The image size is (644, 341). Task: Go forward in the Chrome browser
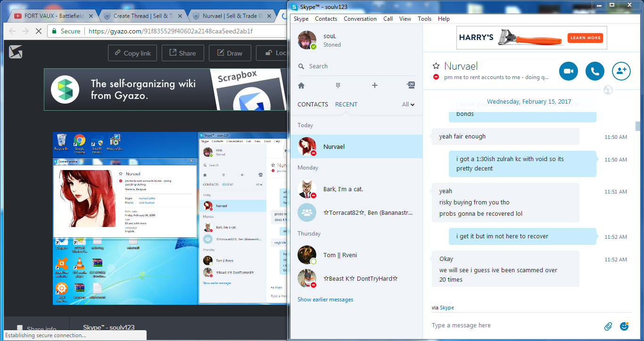coord(25,31)
